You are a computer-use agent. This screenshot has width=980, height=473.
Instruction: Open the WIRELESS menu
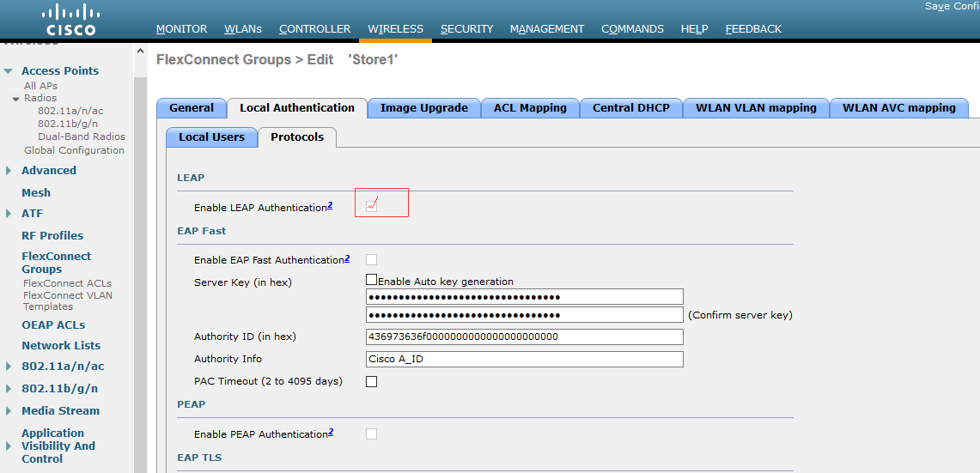tap(396, 28)
